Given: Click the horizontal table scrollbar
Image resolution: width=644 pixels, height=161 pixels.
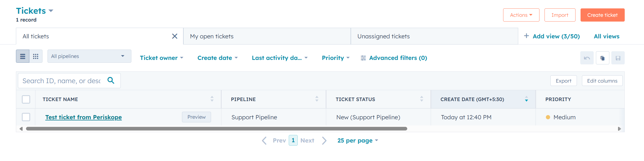Looking at the screenshot, I should click(x=217, y=129).
